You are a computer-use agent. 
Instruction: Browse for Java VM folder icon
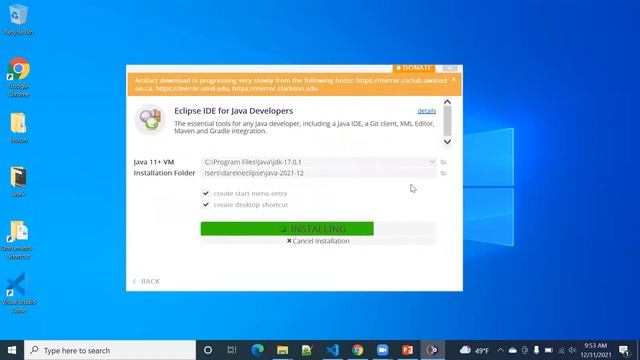tap(444, 162)
